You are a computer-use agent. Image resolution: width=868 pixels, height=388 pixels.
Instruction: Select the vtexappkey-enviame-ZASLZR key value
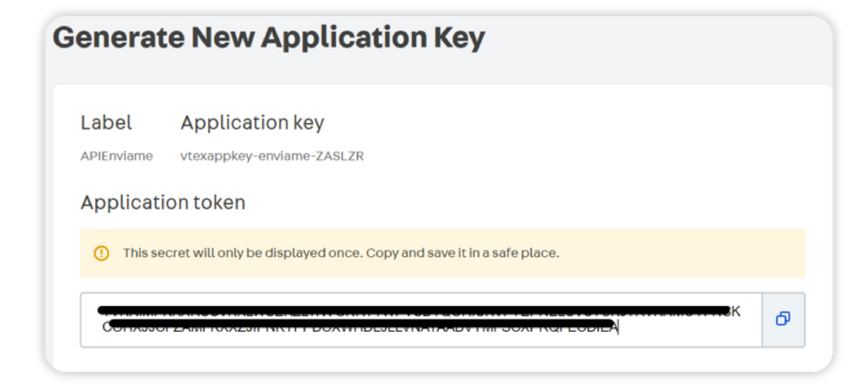pos(272,156)
